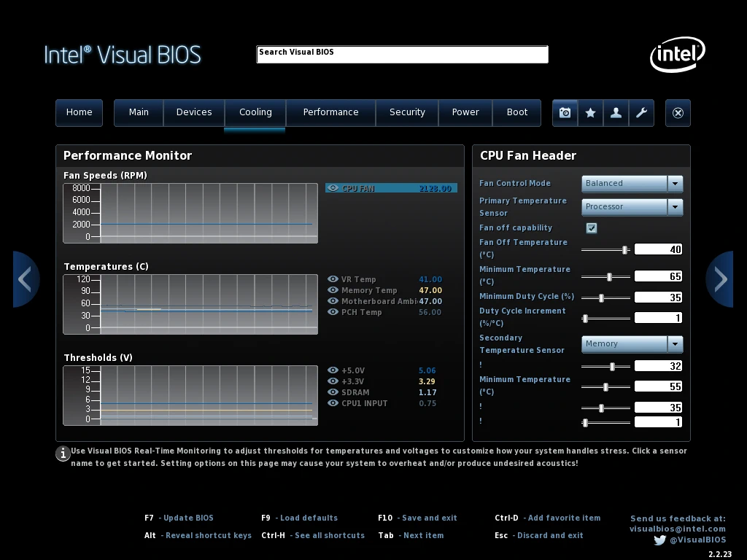
Task: Click the Intel logo
Action: tap(677, 55)
